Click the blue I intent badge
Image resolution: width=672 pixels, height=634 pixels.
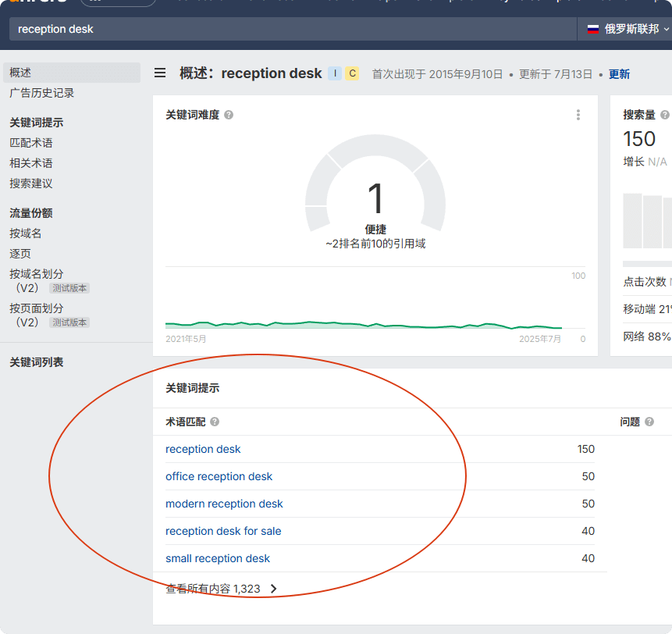coord(335,73)
